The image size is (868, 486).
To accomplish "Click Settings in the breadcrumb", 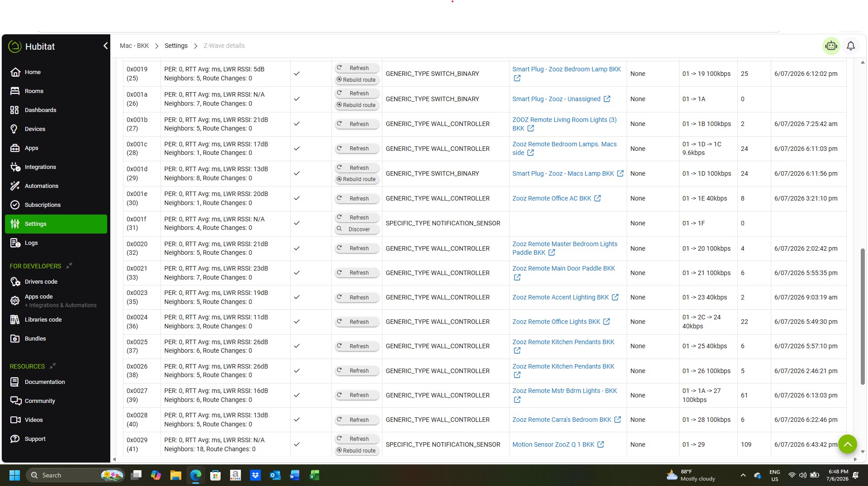I will 176,46.
